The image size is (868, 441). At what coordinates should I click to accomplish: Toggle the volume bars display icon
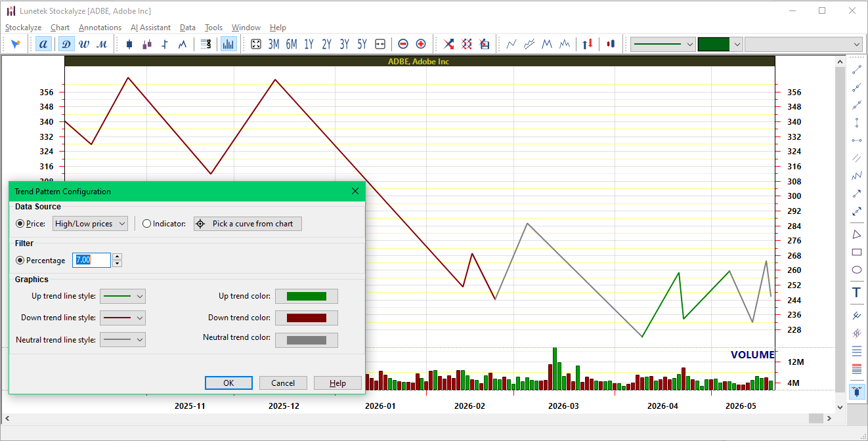pos(228,44)
